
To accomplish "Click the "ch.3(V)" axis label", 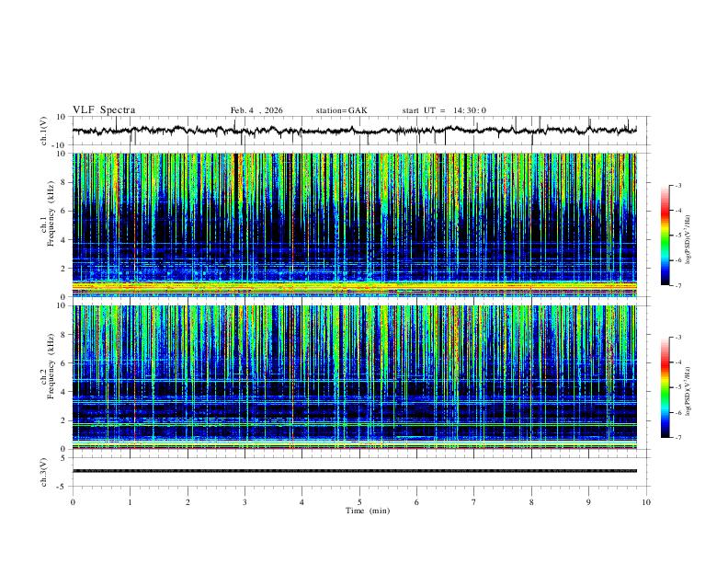I will click(x=44, y=473).
